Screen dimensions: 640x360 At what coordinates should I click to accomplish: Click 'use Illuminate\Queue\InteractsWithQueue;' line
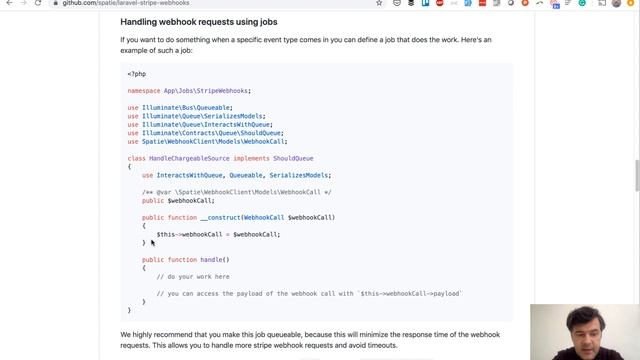point(200,124)
